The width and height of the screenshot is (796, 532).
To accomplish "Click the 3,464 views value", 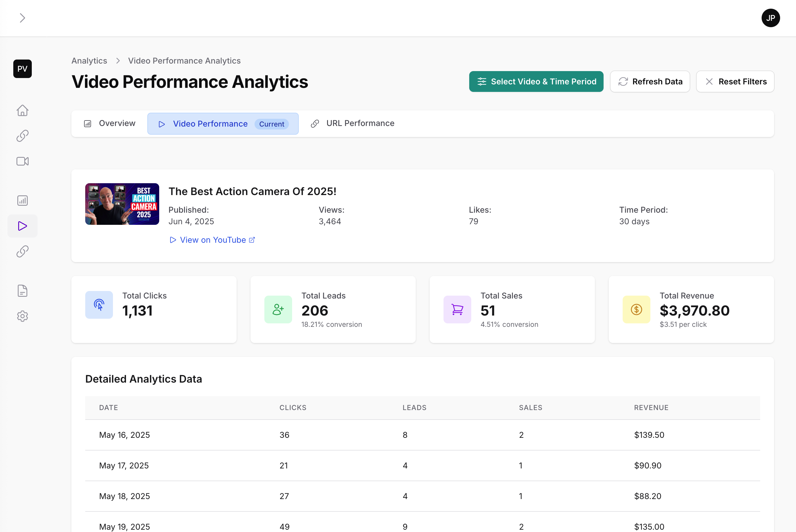I will [330, 222].
